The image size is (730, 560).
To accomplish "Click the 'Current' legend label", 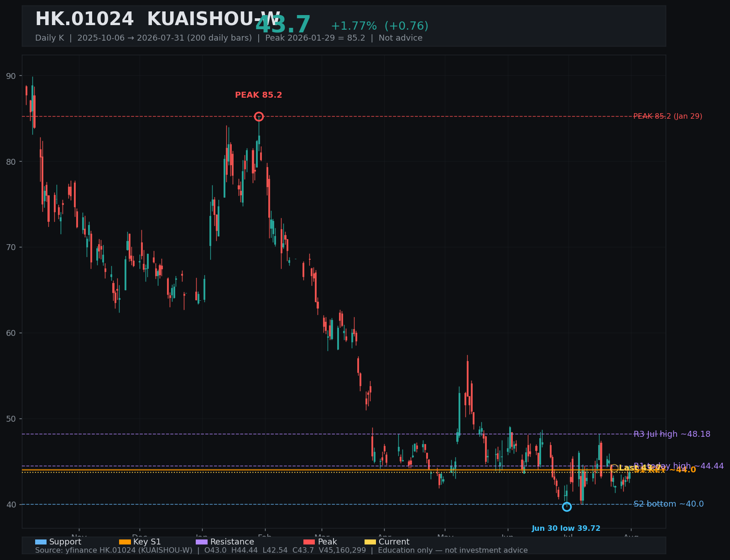I will click(394, 542).
